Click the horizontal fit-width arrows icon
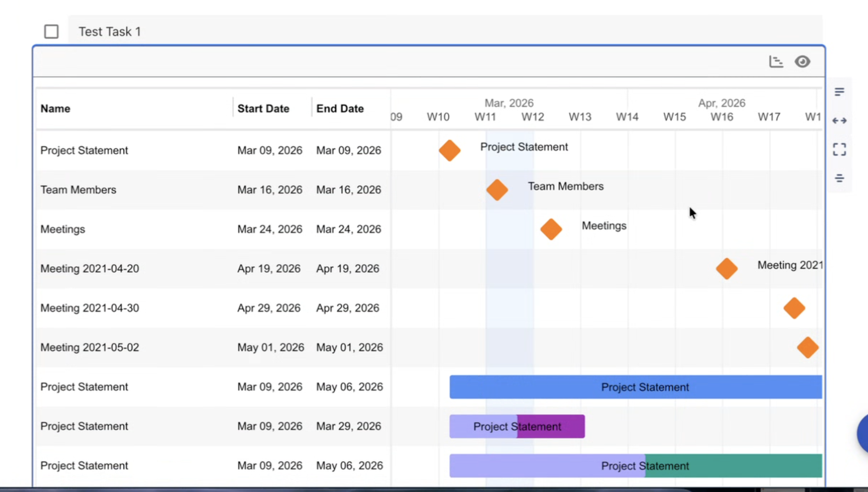This screenshot has width=868, height=492. point(839,121)
